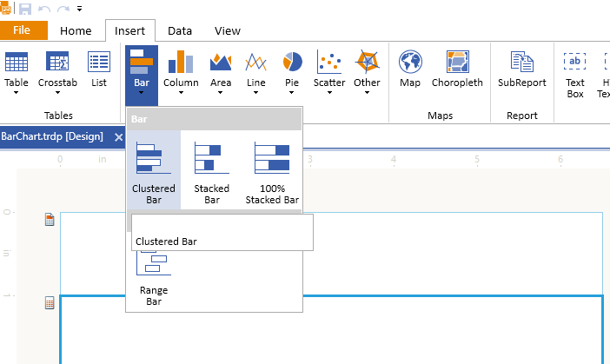This screenshot has width=610, height=364.
Task: Open the quick access toolbar customize dropdown
Action: coord(79,9)
